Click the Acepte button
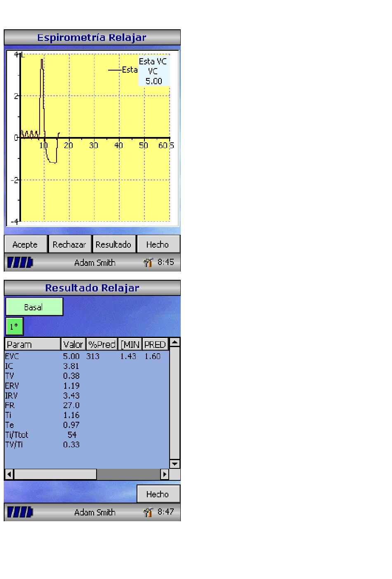The height and width of the screenshot is (579, 392). pos(26,244)
